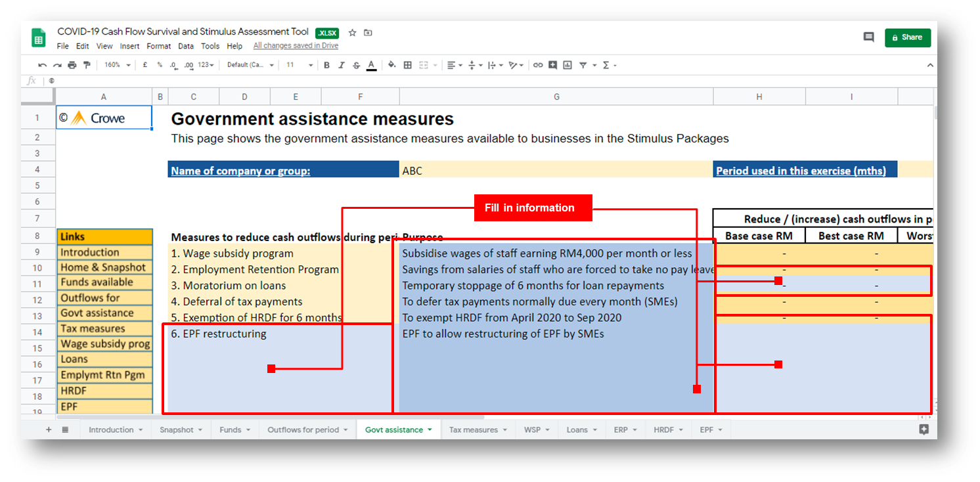
Task: Open the 160% zoom dropdown
Action: pos(116,65)
